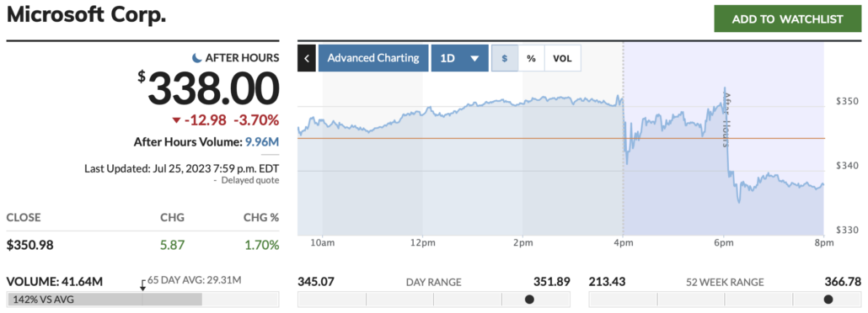868x313 pixels.
Task: Click the After Hours vertical label on chart
Action: click(x=727, y=119)
